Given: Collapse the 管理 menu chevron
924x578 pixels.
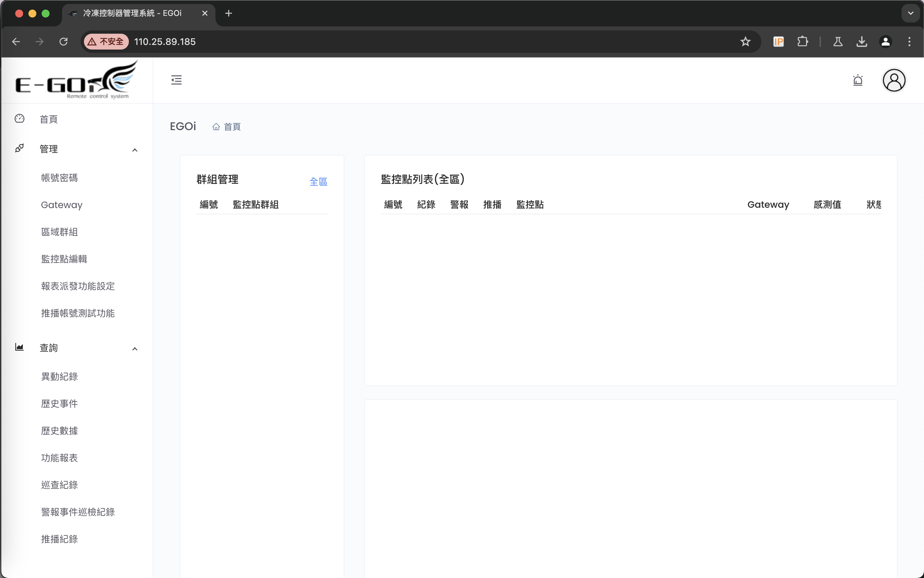Looking at the screenshot, I should pyautogui.click(x=135, y=150).
